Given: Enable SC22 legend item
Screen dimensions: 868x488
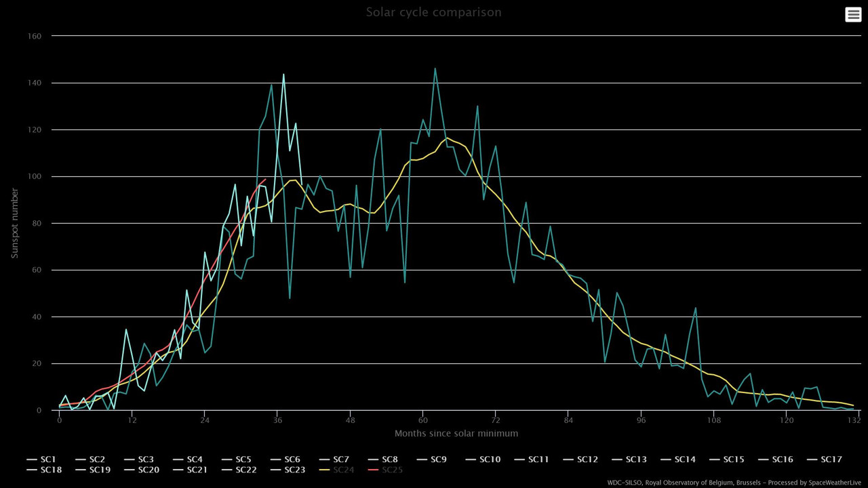Looking at the screenshot, I should (x=239, y=470).
